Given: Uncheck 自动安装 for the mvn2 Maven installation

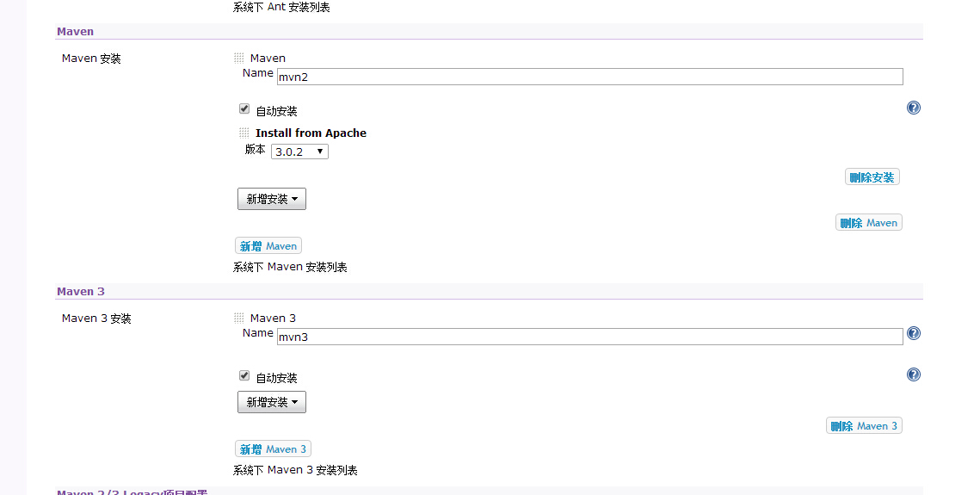Looking at the screenshot, I should 244,108.
